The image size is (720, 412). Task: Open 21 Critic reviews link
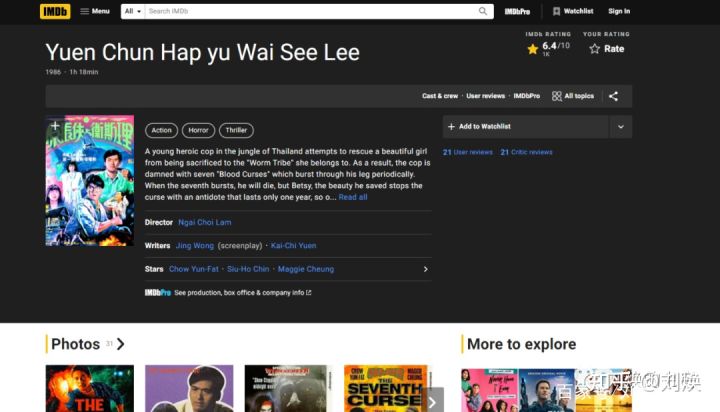pyautogui.click(x=526, y=152)
